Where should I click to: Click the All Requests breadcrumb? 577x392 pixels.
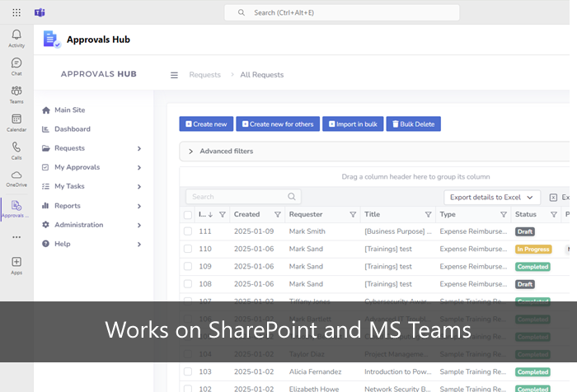[261, 75]
